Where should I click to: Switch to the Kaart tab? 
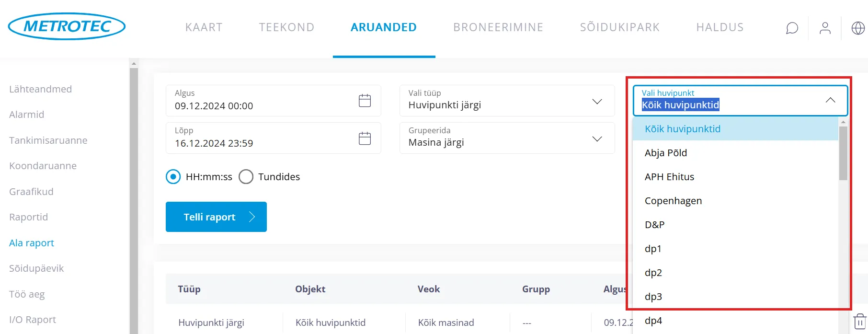click(x=204, y=27)
